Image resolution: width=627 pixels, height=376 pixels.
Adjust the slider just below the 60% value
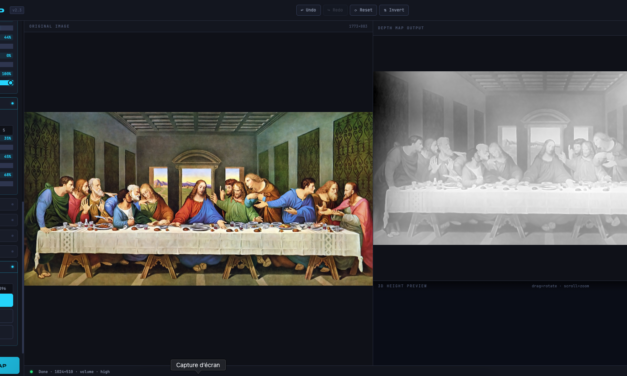click(x=6, y=184)
